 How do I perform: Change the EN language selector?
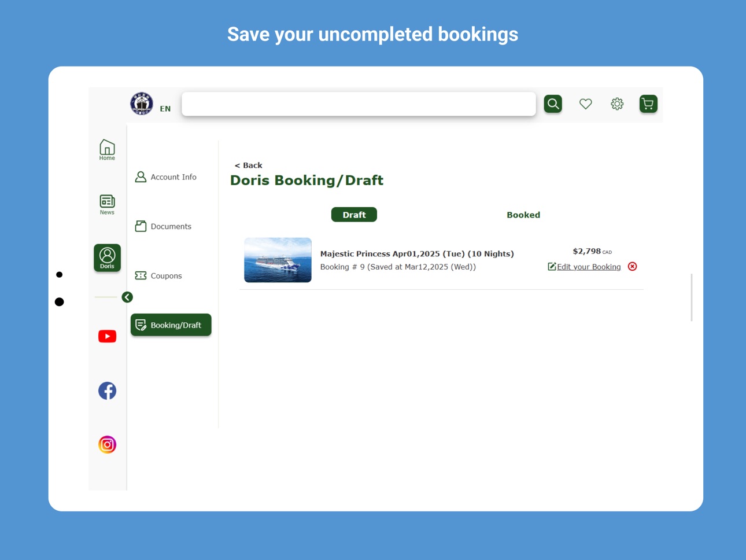[165, 109]
